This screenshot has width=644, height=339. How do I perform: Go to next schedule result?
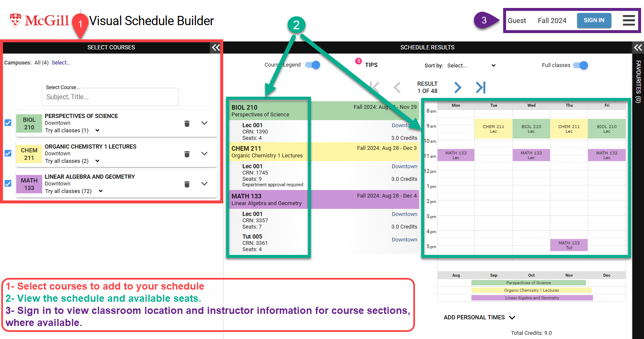coord(458,87)
